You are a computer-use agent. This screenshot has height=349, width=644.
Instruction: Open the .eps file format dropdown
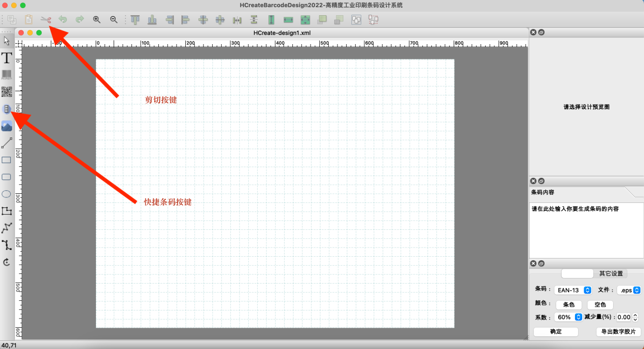(628, 290)
